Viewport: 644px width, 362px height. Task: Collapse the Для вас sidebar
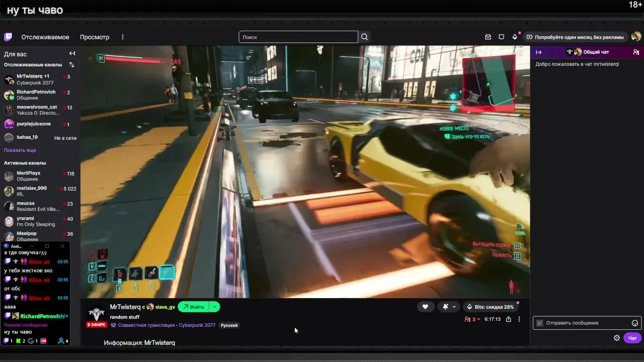(72, 54)
